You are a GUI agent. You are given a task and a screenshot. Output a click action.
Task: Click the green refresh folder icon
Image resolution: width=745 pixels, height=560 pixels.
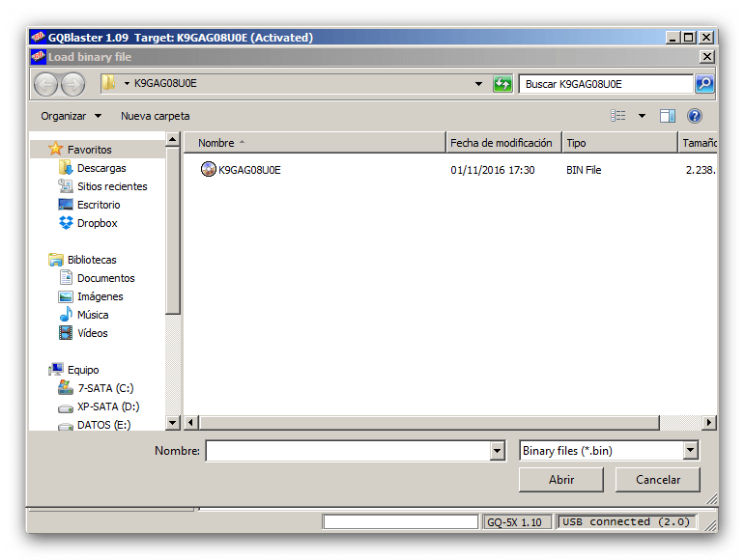coord(502,84)
